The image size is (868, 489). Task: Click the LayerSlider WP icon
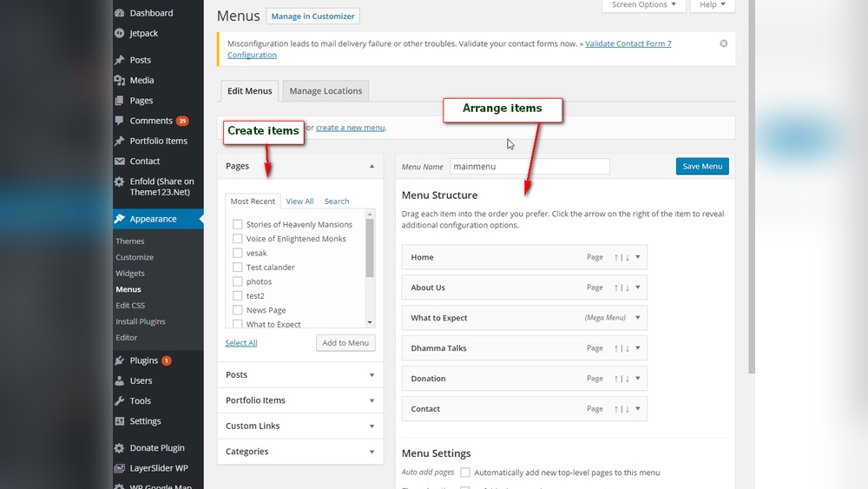click(x=120, y=468)
